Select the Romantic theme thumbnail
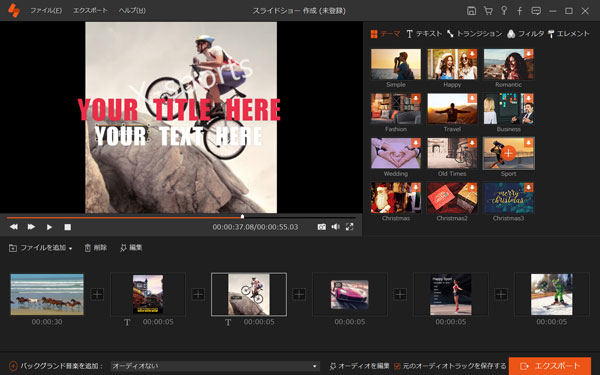Image resolution: width=600 pixels, height=375 pixels. coord(508,64)
